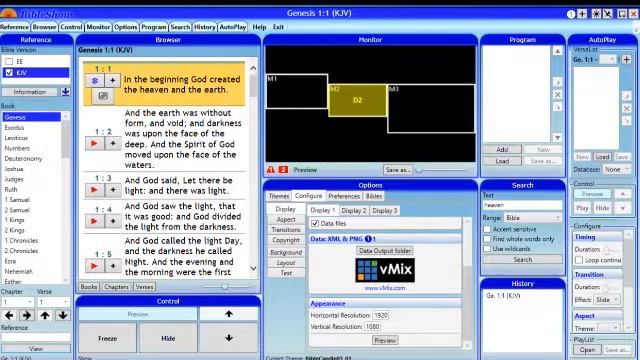Click the www.vMix.com link
The height and width of the screenshot is (360, 640).
pos(384,288)
